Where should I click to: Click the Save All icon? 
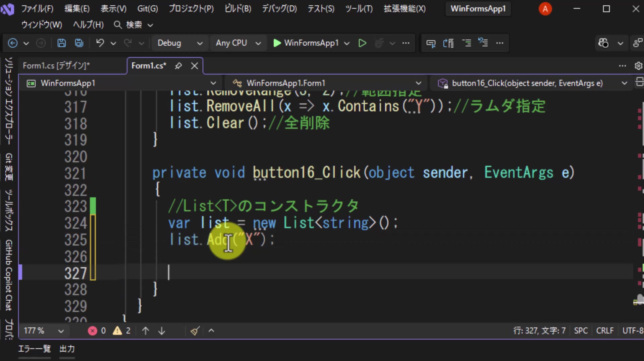tap(79, 43)
